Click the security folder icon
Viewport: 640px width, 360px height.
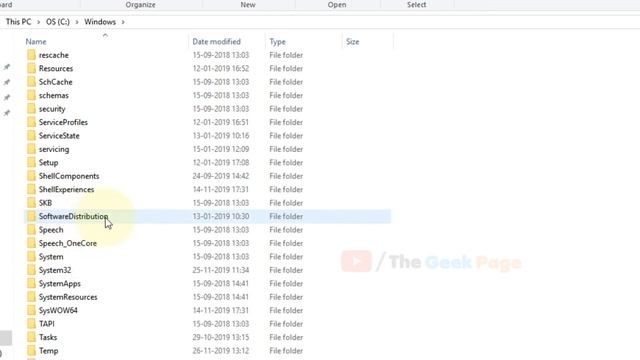tap(31, 109)
